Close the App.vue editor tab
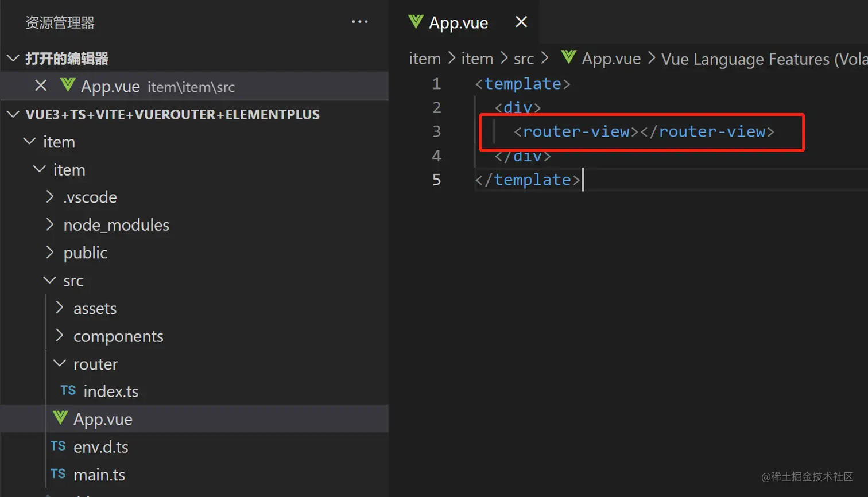 click(x=521, y=22)
